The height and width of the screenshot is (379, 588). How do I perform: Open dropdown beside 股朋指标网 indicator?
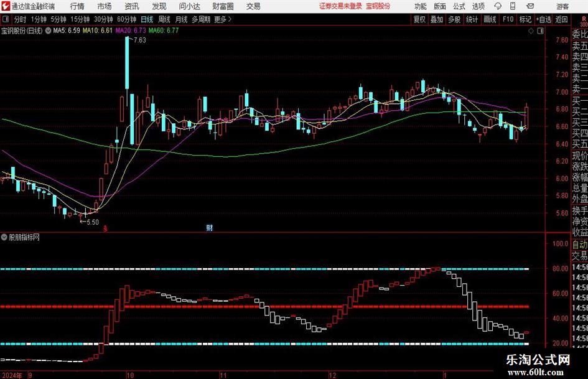[4, 237]
